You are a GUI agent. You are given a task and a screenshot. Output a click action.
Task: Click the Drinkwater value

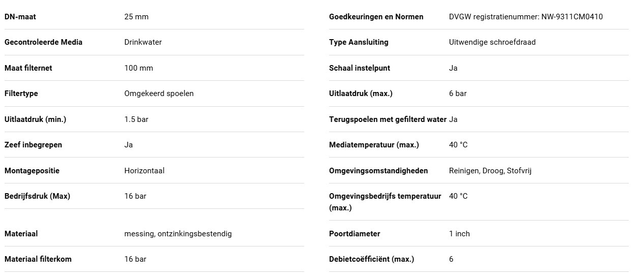pos(143,42)
